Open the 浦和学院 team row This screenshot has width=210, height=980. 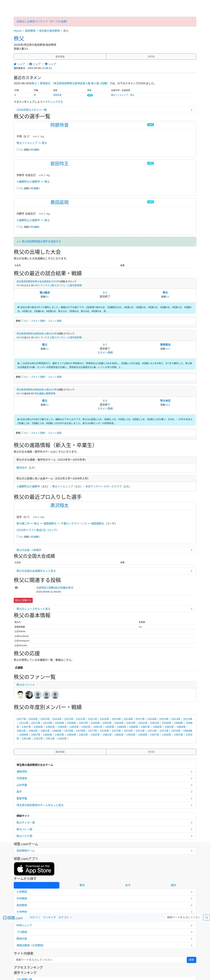[105, 772]
